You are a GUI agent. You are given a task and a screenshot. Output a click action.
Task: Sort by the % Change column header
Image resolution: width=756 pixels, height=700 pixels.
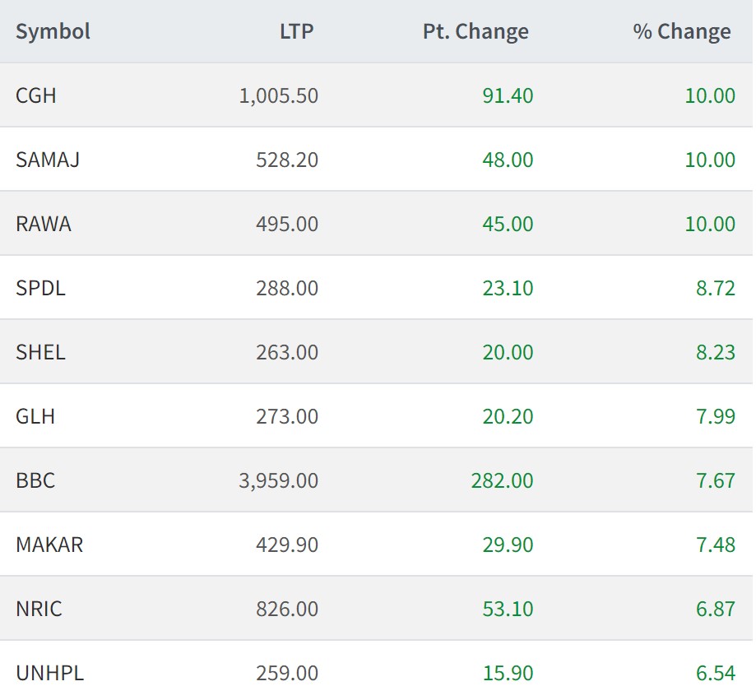pos(681,32)
